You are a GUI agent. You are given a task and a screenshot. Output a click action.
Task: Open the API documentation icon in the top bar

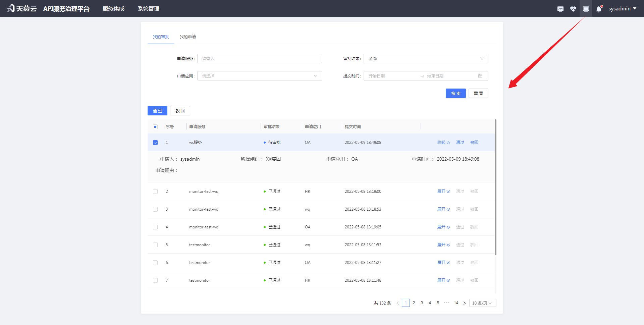click(560, 8)
